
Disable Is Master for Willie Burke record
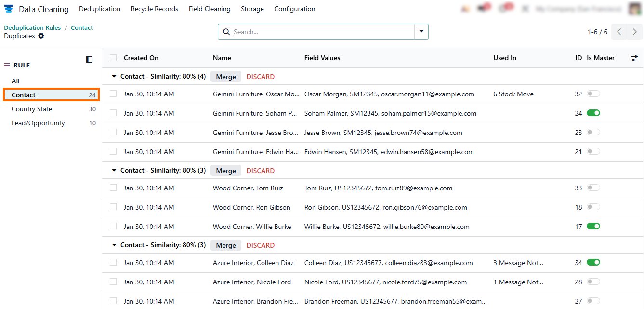(593, 227)
